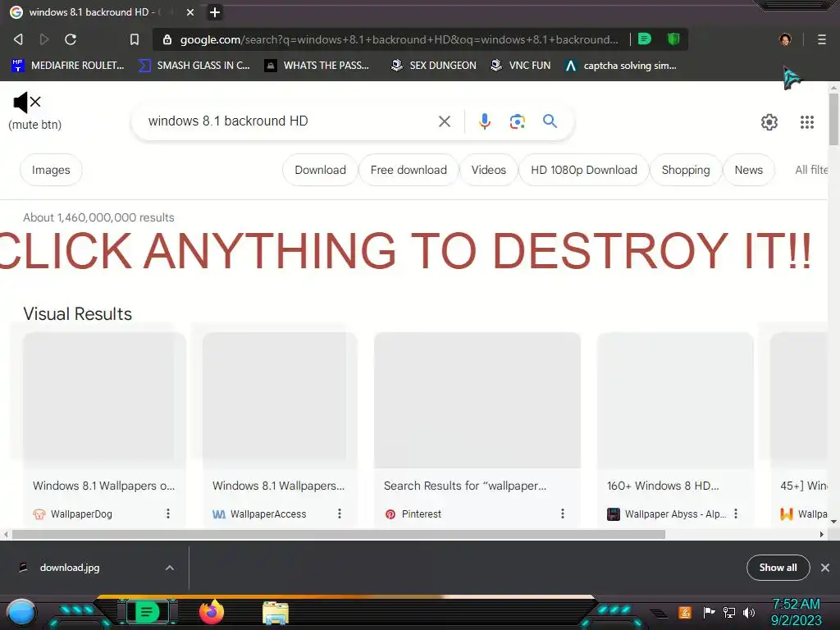Image resolution: width=840 pixels, height=630 pixels.
Task: Click the horizontal page scrollbar
Action: pyautogui.click(x=339, y=534)
